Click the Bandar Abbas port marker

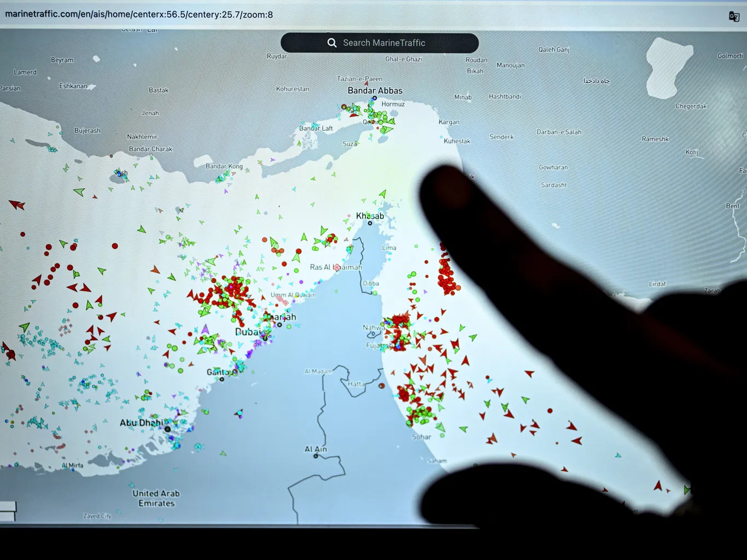pyautogui.click(x=375, y=98)
